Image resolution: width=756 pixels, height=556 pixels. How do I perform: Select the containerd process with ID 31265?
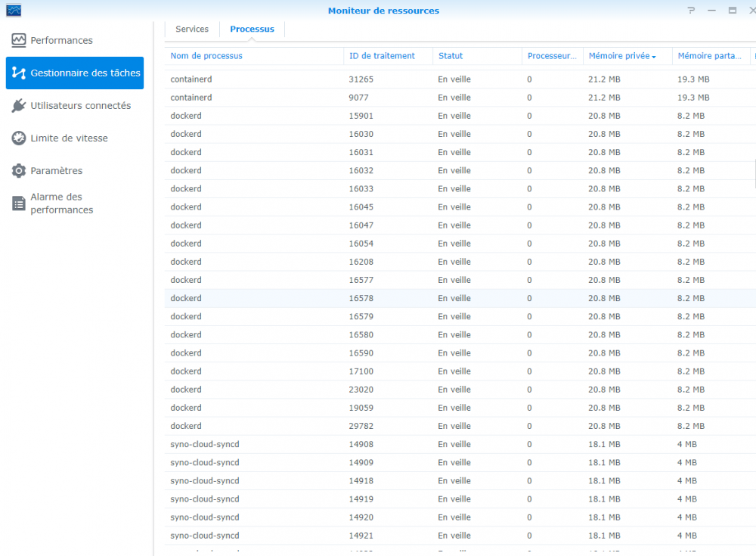click(x=361, y=79)
